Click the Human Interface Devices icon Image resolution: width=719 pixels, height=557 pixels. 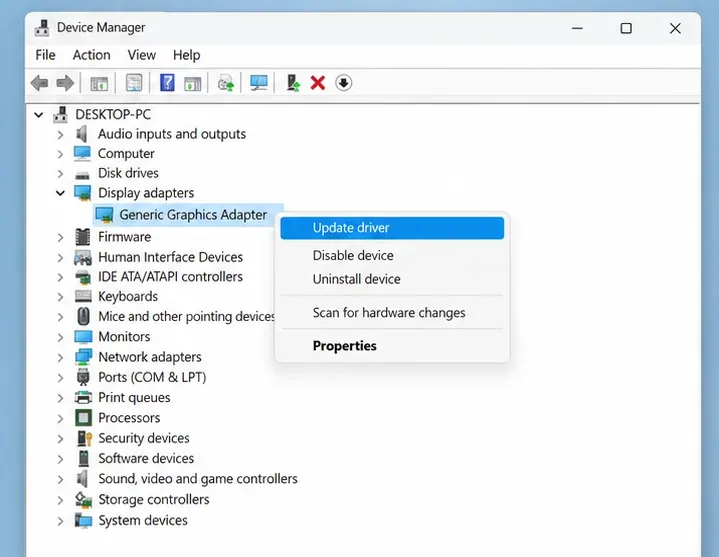pyautogui.click(x=83, y=257)
